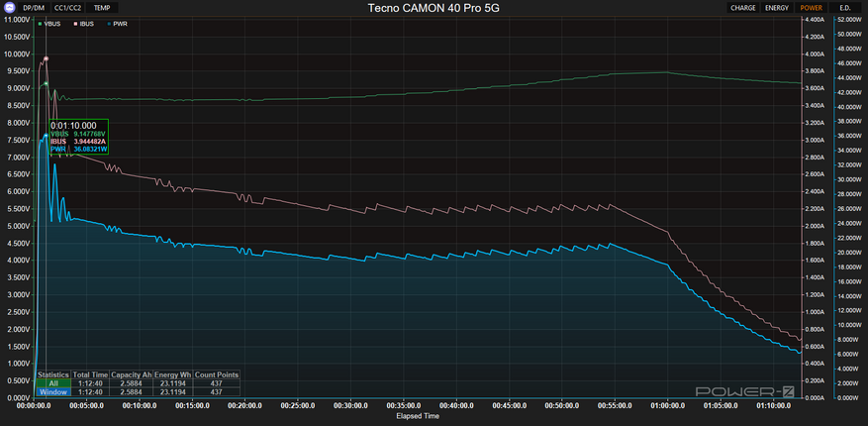The image size is (868, 426).
Task: Click the tooltip PWR value 36.08321W
Action: [90, 149]
